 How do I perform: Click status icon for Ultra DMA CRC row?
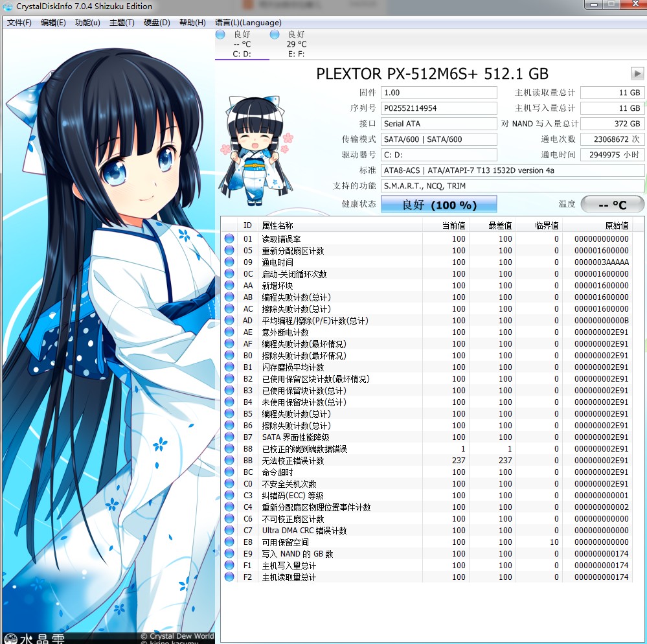(x=229, y=530)
